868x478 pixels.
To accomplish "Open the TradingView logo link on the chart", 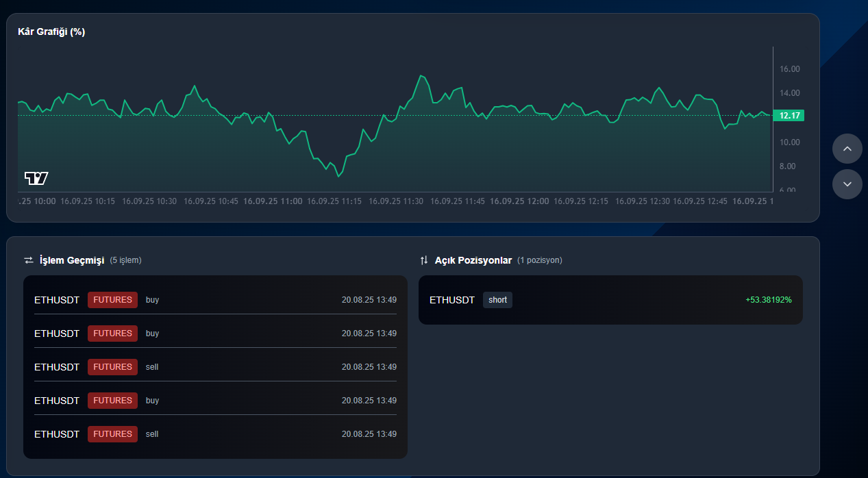I will [36, 179].
